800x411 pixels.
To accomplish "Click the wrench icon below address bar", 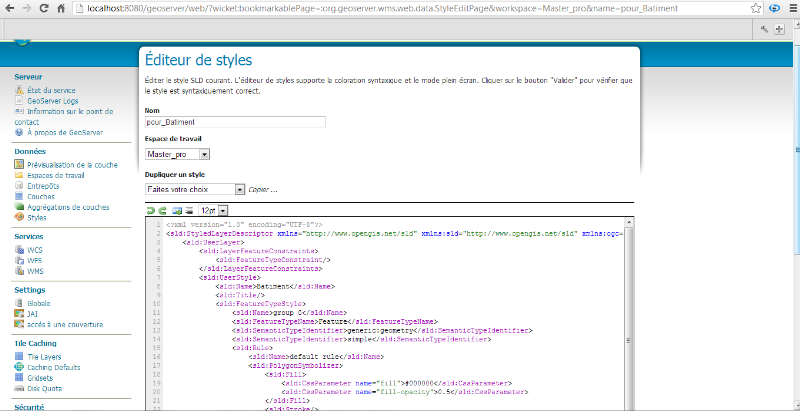I will (x=765, y=29).
